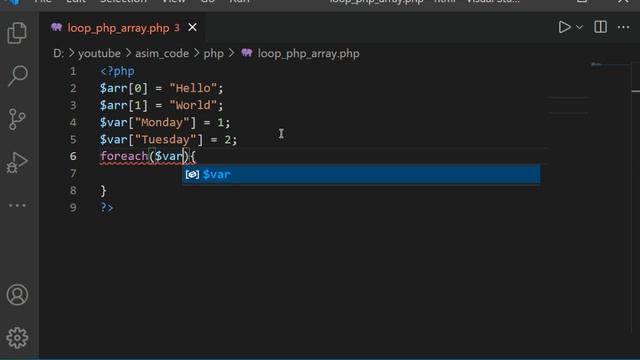
Task: Click the closing brace on line 8
Action: pos(103,191)
